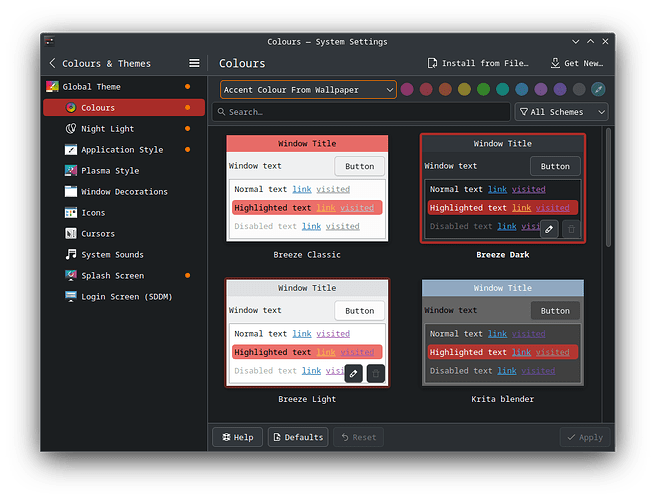Delete icon on Breeze Dark scheme
The width and height of the screenshot is (656, 500).
click(571, 229)
